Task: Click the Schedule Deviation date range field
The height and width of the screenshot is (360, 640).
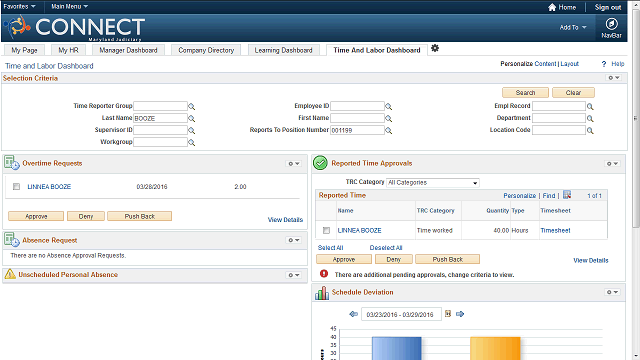Action: 401,314
